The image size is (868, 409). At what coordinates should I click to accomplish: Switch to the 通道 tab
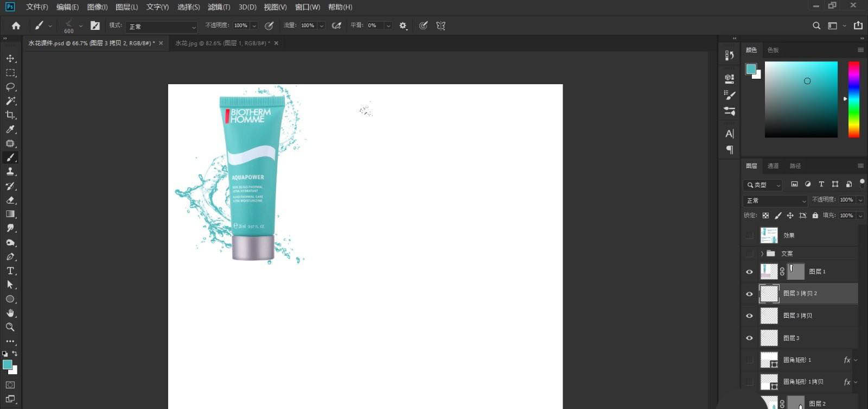coord(773,166)
